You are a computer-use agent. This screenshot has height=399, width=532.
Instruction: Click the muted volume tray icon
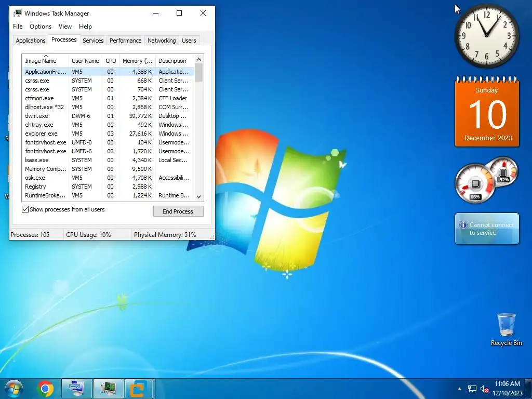click(484, 389)
